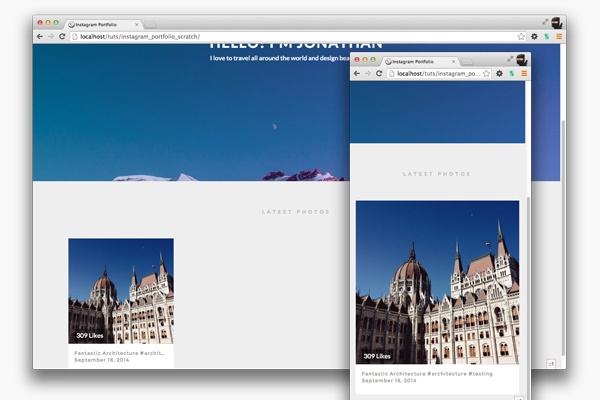
Task: Reload the page in the small browser window
Action: click(379, 73)
